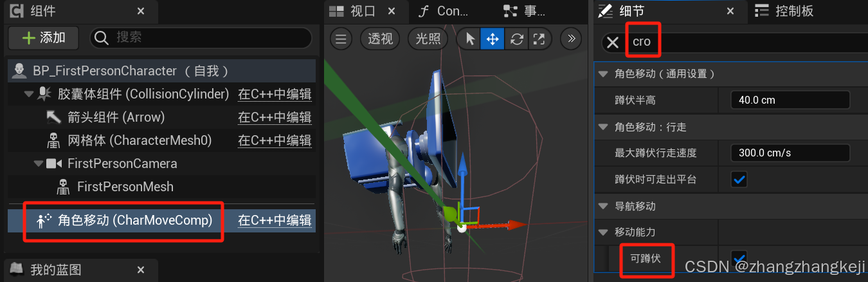Click the CharacterMesh0 skeleton icon
The height and width of the screenshot is (282, 868).
pyautogui.click(x=53, y=140)
